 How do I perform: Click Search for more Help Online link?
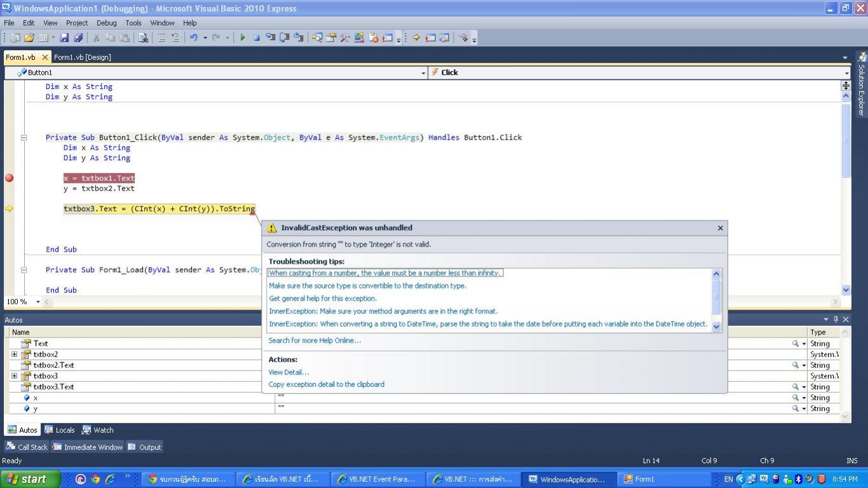click(315, 341)
